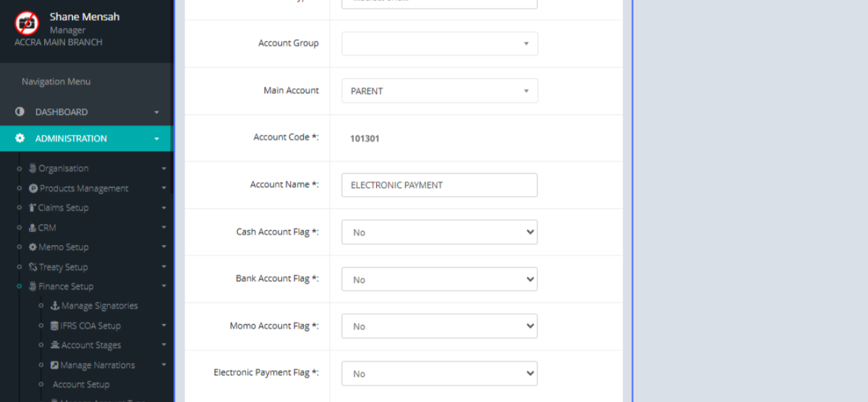Open the Electronic Payment Flag dropdown
This screenshot has width=868, height=402.
439,373
